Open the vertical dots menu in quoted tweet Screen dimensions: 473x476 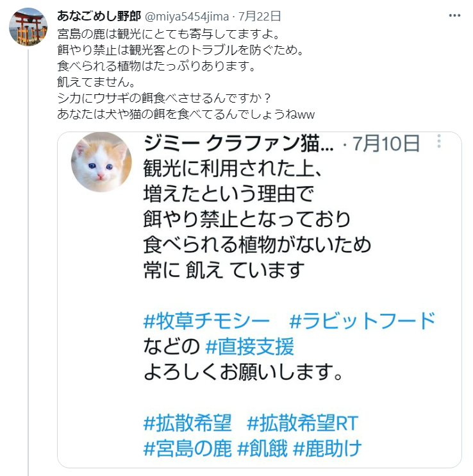[x=439, y=141]
